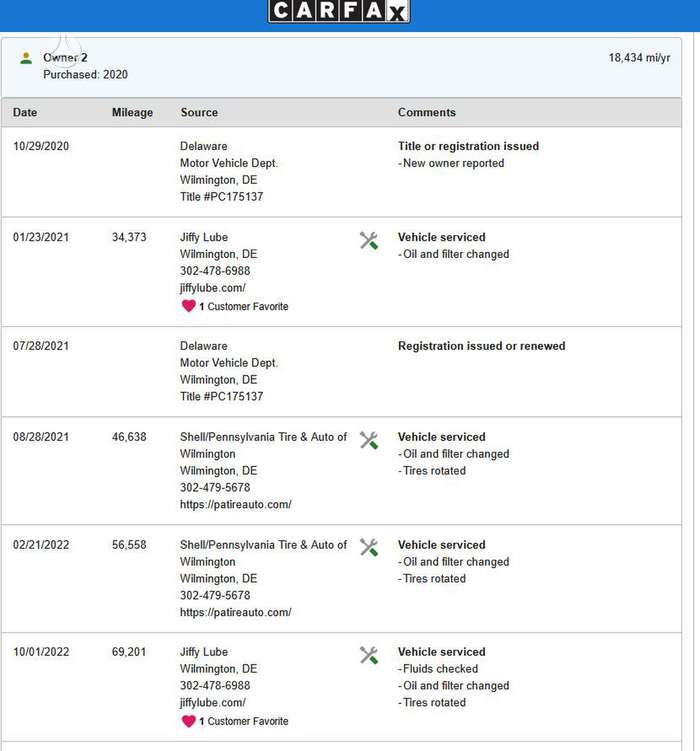This screenshot has width=700, height=751.
Task: Click Vehicle serviced heading for 10/01/2022
Action: pyautogui.click(x=441, y=652)
